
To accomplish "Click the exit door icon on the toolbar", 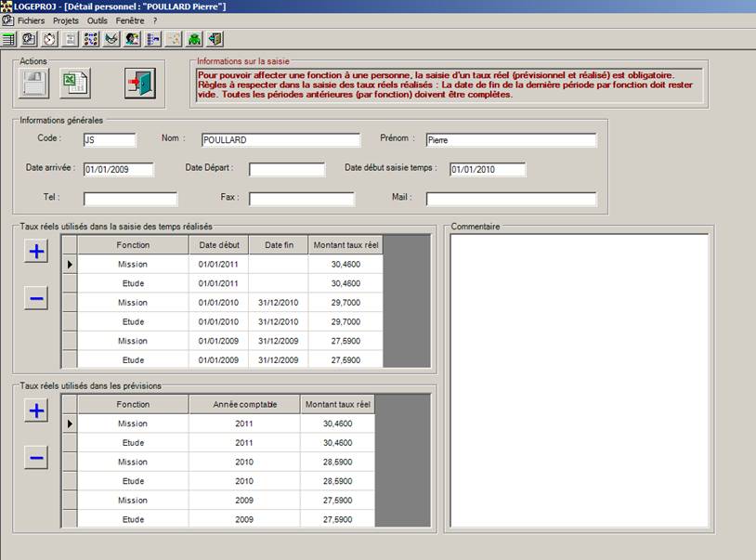I will coord(214,38).
